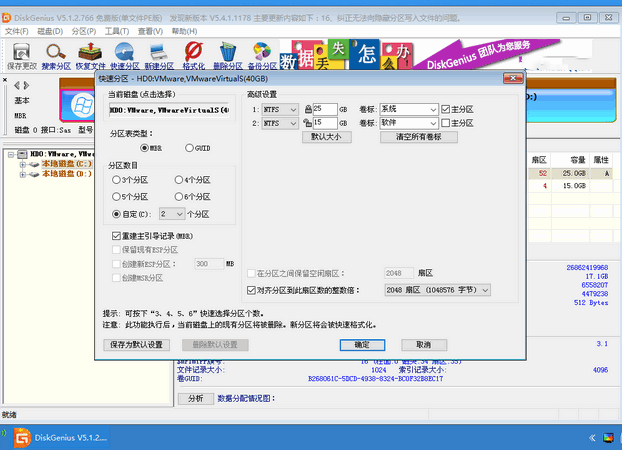Open the View (查看) menu

pyautogui.click(x=150, y=31)
